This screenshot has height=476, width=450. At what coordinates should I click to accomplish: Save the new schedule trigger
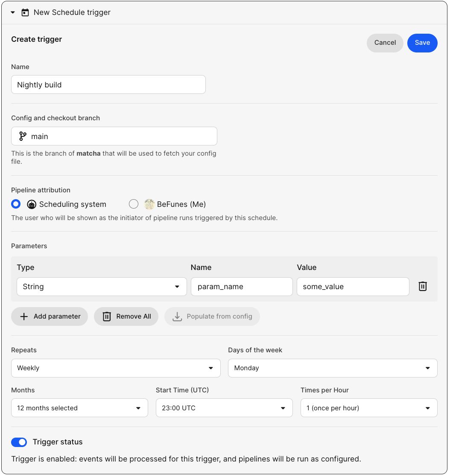[422, 43]
